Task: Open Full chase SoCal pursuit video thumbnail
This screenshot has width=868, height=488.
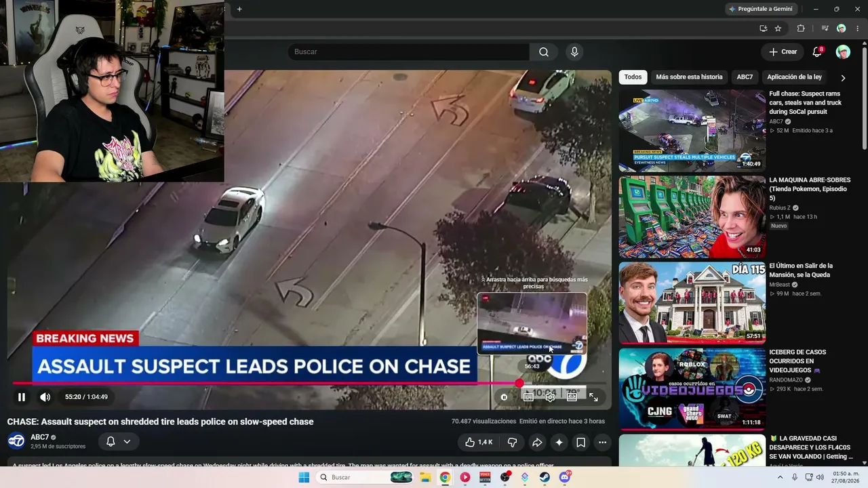Action: tap(692, 130)
